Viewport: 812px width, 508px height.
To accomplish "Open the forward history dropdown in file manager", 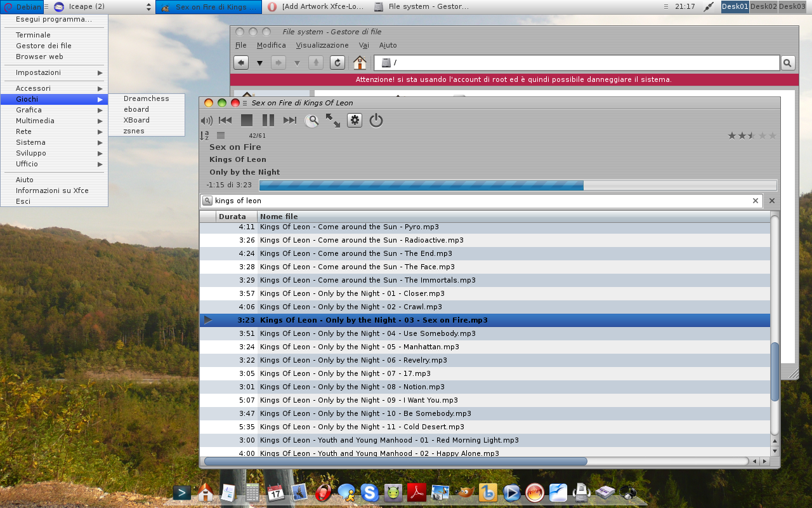I will 297,63.
